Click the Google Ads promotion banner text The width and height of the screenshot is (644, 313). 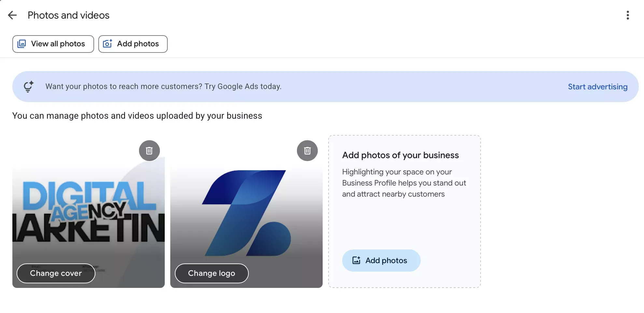coord(163,86)
